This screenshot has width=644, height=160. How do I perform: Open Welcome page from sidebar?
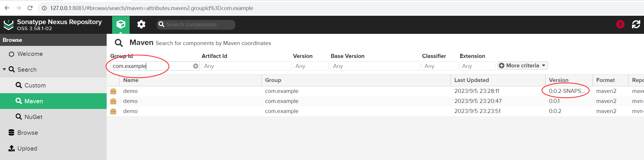(30, 54)
